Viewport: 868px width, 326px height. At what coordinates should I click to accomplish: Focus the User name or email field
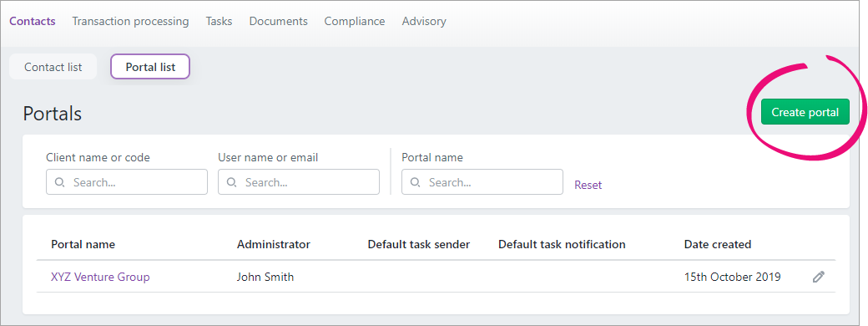click(x=299, y=182)
